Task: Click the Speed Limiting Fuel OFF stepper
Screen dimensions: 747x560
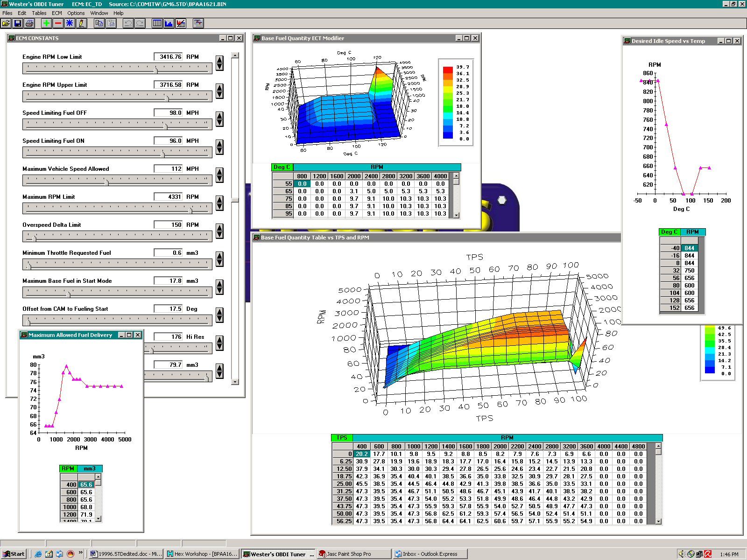Action: click(219, 119)
